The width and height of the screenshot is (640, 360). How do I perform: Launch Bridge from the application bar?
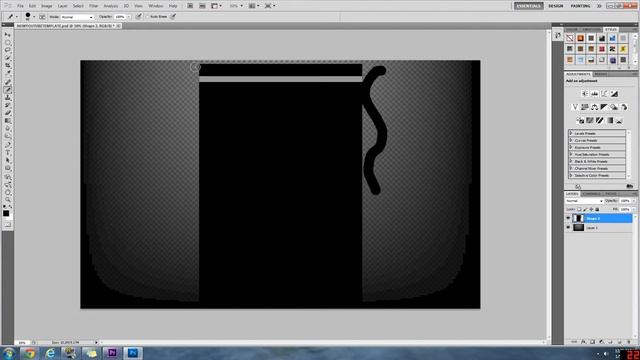pos(190,6)
